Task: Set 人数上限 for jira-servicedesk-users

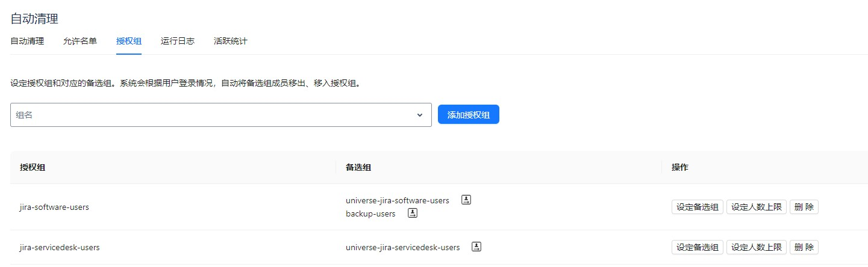Action: (x=756, y=247)
